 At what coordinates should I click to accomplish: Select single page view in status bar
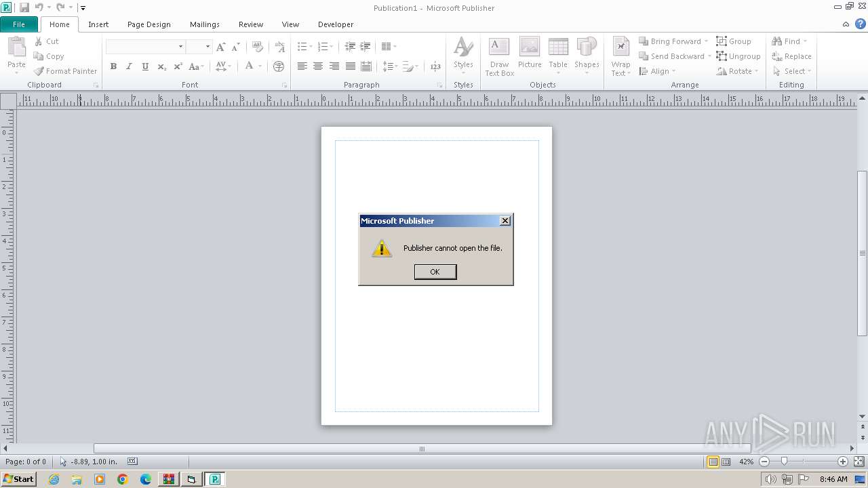(713, 462)
